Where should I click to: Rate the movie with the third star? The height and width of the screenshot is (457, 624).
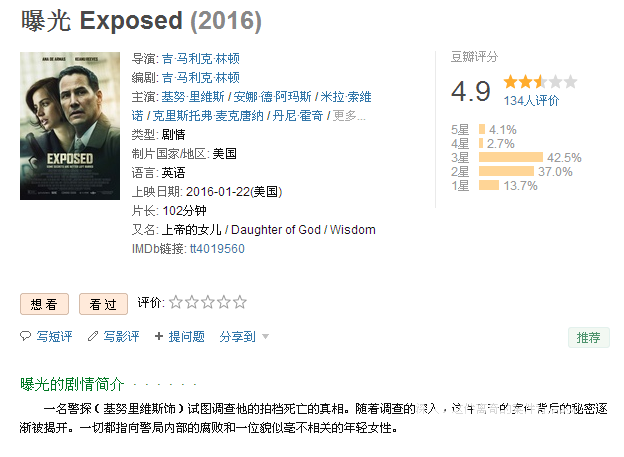(x=208, y=303)
